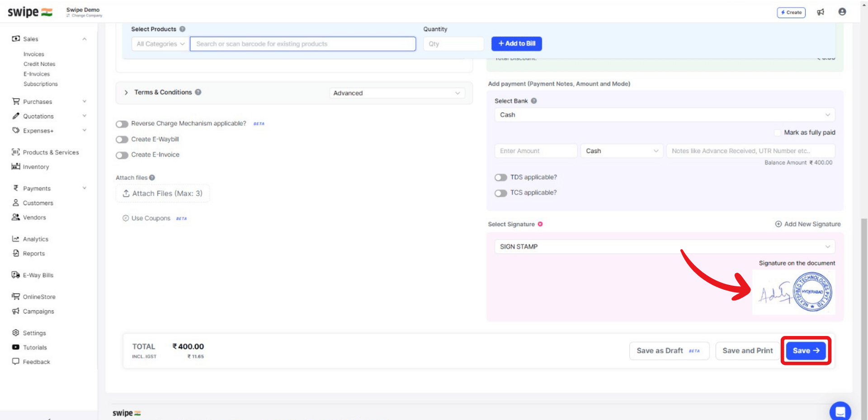Click the OnlineStore cart icon
868x420 pixels.
pyautogui.click(x=16, y=297)
